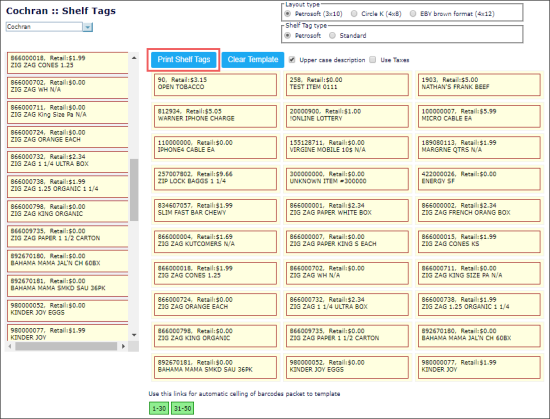This screenshot has height=419, width=550.
Task: Enable the Use Taxes checkbox
Action: [373, 60]
